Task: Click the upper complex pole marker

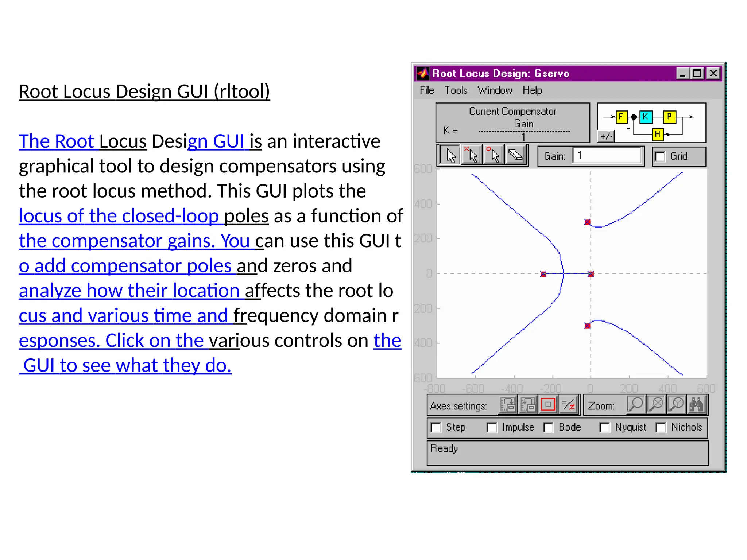Action: pyautogui.click(x=587, y=222)
